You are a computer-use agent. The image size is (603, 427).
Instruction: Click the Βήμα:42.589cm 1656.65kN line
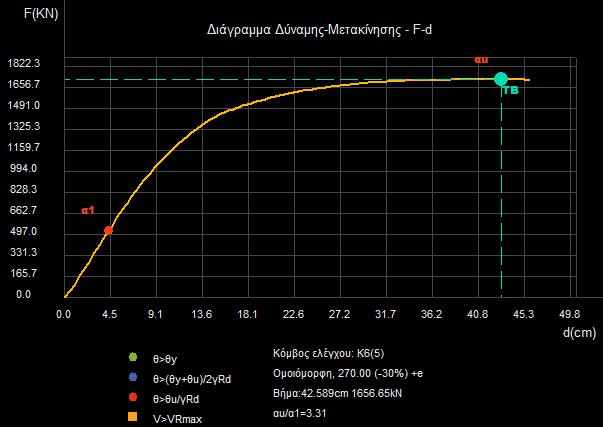338,393
